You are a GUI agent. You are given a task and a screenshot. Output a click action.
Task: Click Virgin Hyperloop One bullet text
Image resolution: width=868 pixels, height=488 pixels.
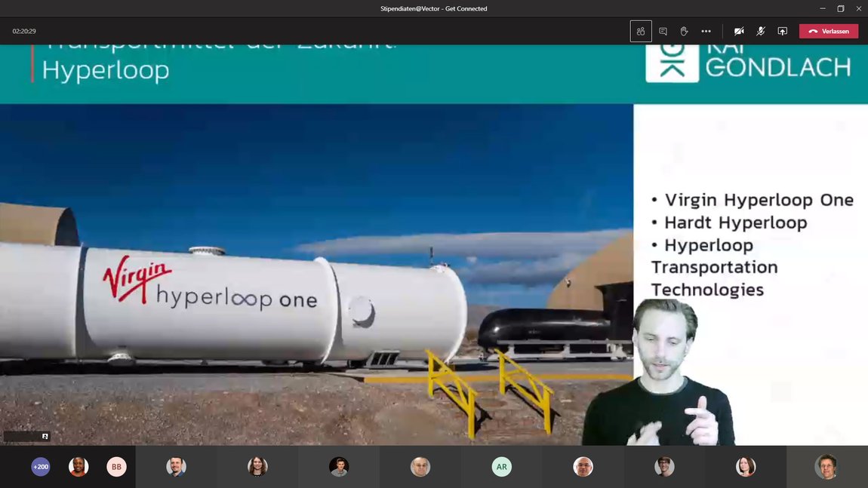[759, 200]
